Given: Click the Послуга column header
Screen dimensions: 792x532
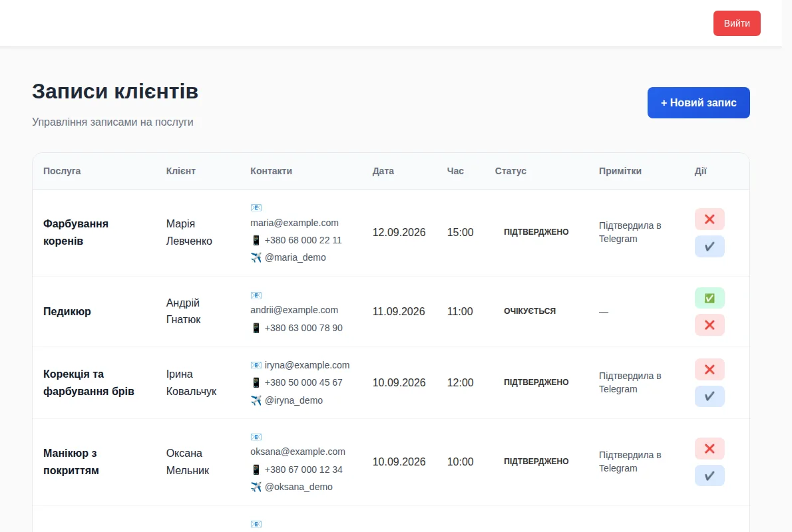Looking at the screenshot, I should [62, 171].
